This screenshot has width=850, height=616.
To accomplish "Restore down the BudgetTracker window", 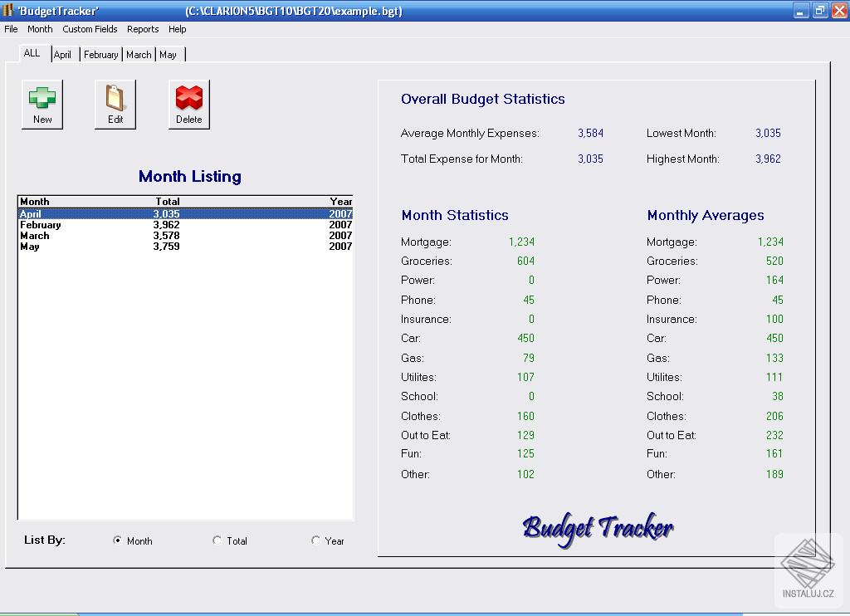I will (x=819, y=11).
